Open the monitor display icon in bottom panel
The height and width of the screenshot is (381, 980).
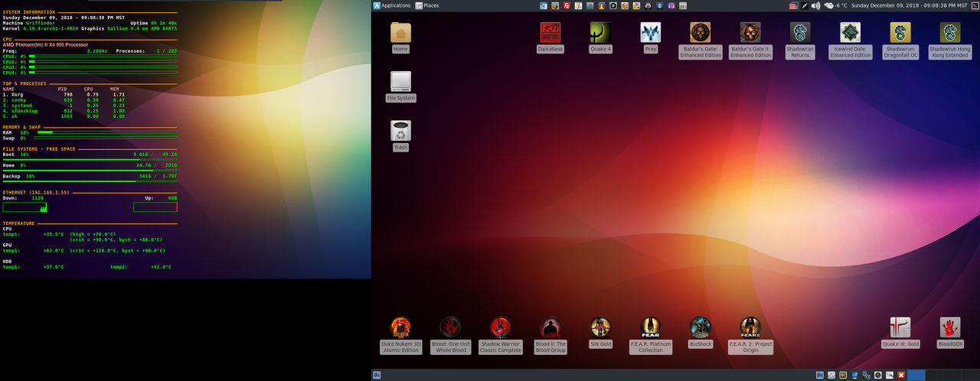(854, 375)
